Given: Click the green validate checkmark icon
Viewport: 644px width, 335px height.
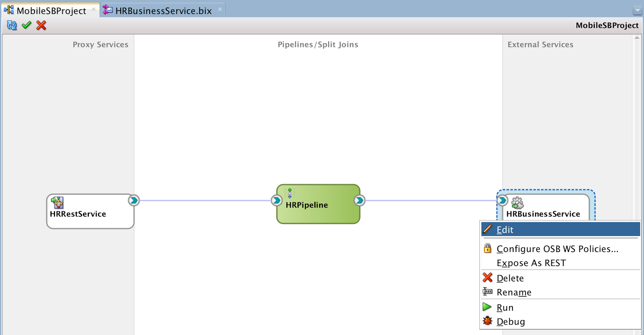Looking at the screenshot, I should 27,25.
